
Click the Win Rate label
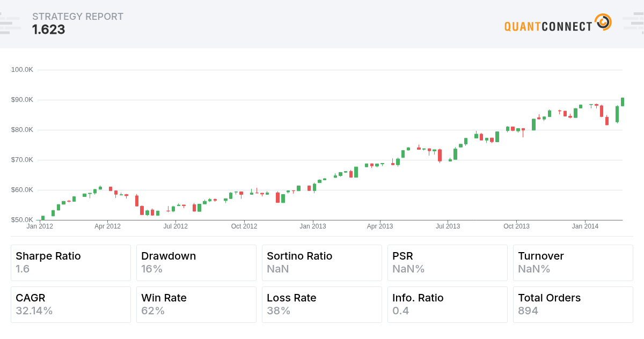point(164,298)
